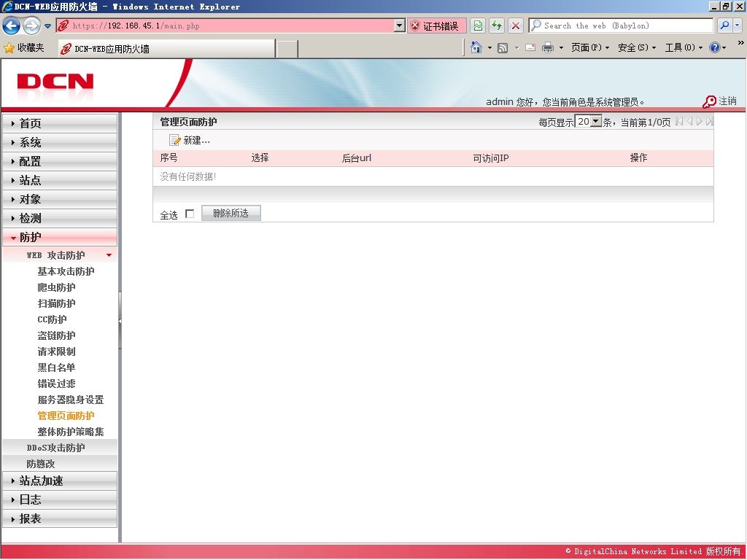Click the sidebar collapse handle

(x=120, y=322)
